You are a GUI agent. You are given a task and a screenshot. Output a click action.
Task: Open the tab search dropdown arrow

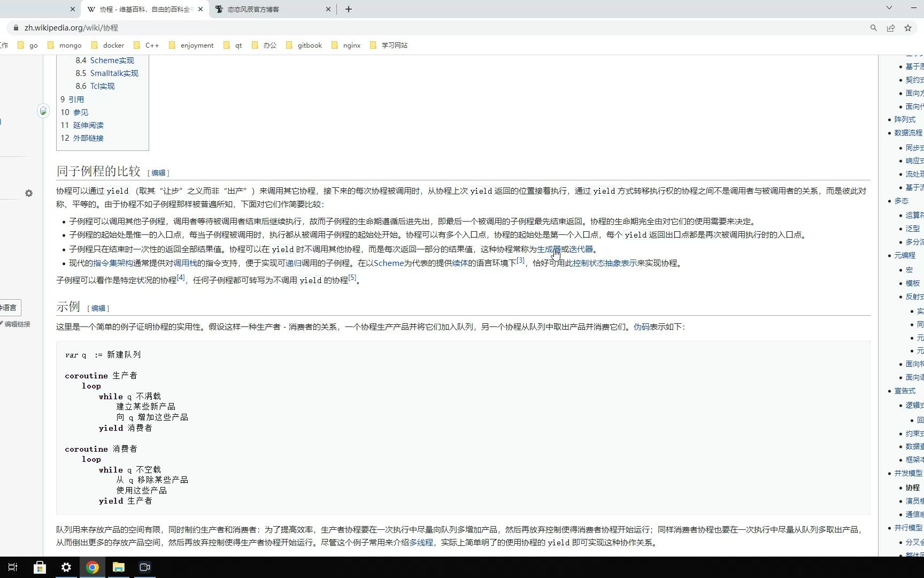889,7
